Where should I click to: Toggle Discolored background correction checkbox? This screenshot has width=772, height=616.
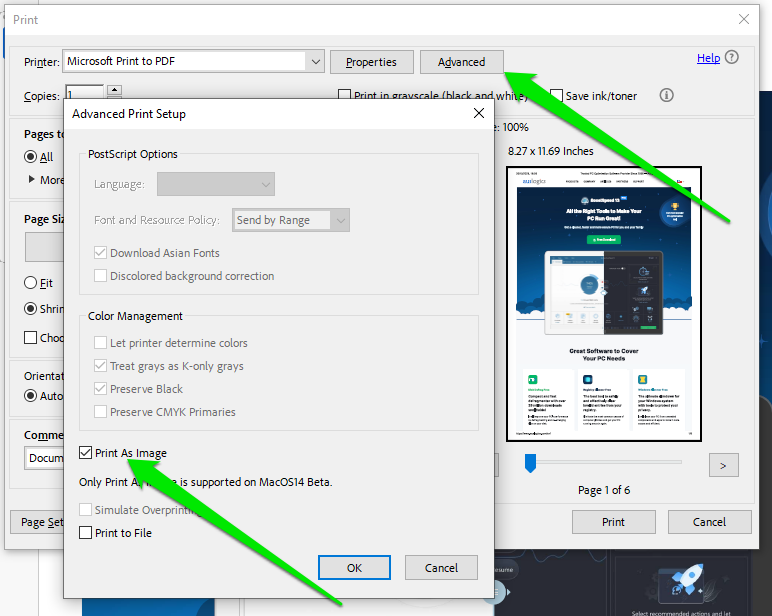coord(100,275)
